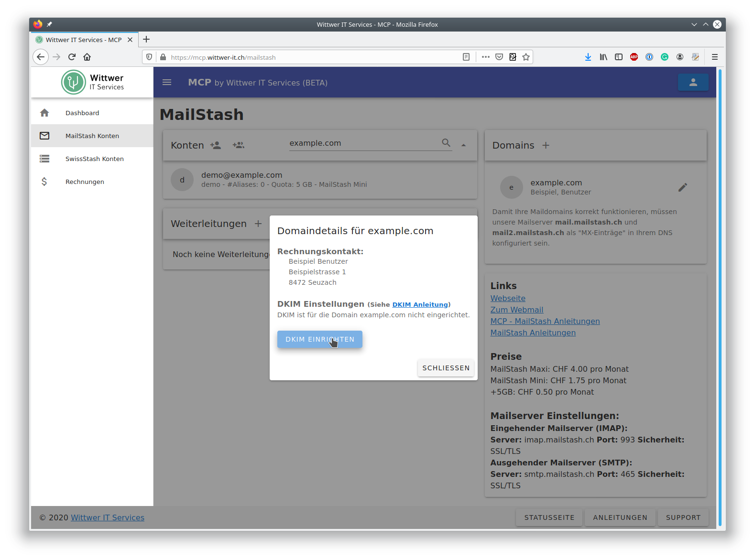Add a Weiterleitung with plus icon
The width and height of the screenshot is (755, 560).
[258, 223]
